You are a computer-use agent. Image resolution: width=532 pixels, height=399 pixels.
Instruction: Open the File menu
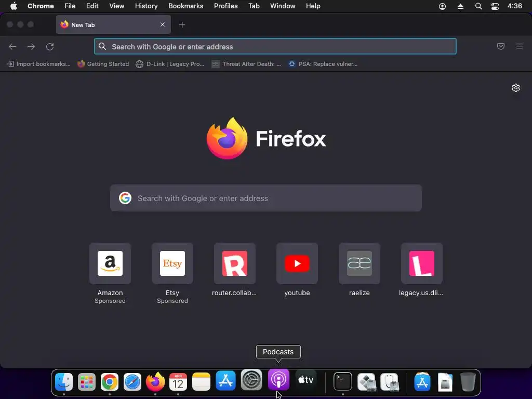click(70, 6)
